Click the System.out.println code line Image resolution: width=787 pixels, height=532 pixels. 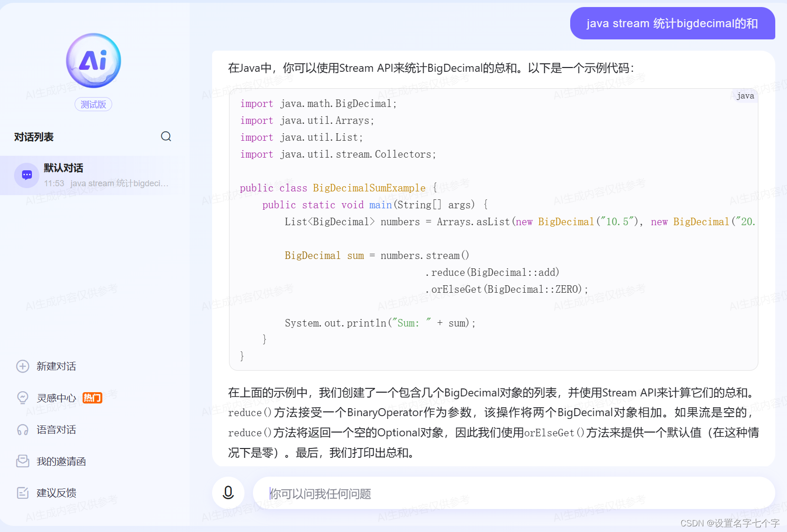380,323
